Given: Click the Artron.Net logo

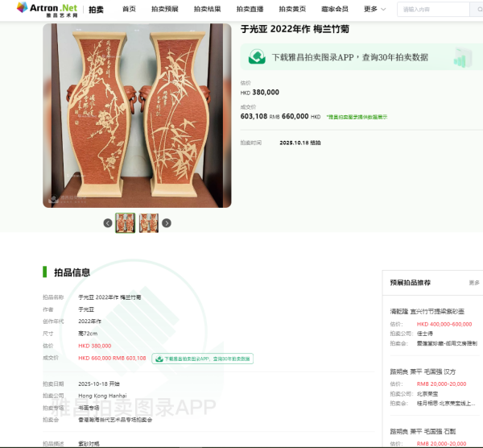Looking at the screenshot, I should (47, 10).
